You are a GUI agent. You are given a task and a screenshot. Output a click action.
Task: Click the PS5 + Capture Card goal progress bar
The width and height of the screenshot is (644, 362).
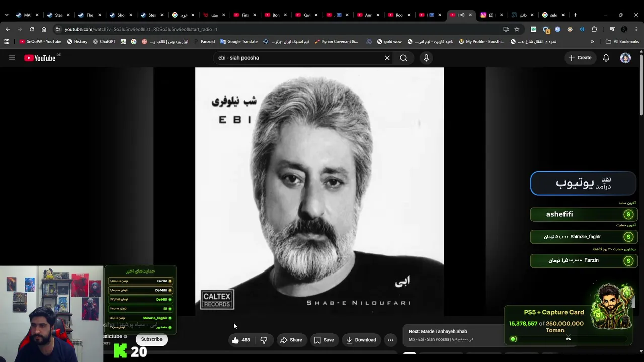click(x=568, y=339)
